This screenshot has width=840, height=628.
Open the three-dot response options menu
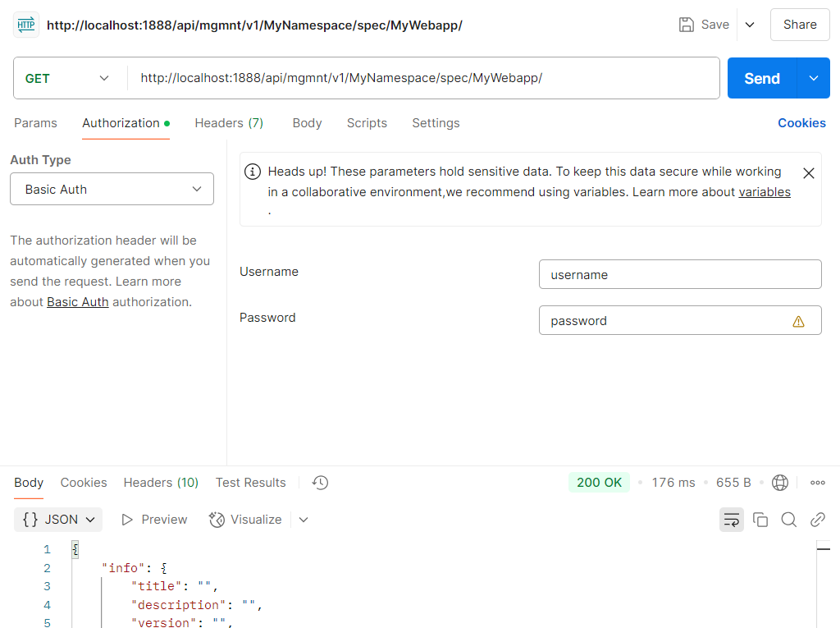coord(817,483)
